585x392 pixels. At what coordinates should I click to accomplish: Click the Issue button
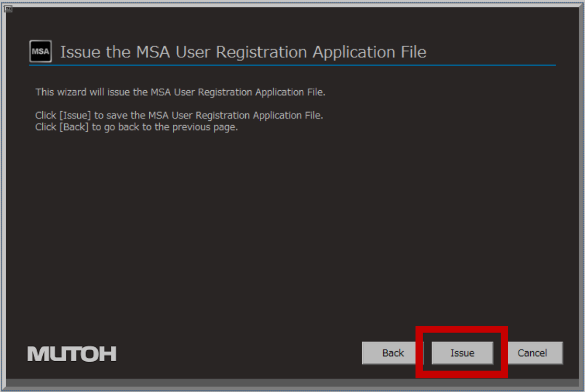coord(462,353)
